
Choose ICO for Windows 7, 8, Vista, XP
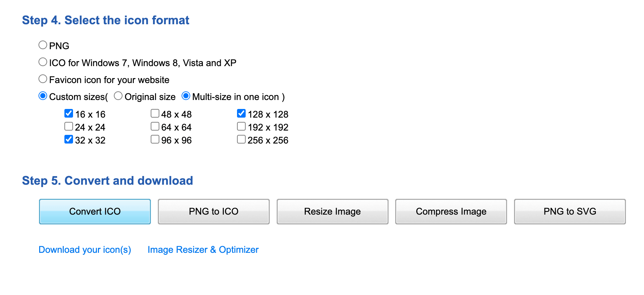[43, 62]
